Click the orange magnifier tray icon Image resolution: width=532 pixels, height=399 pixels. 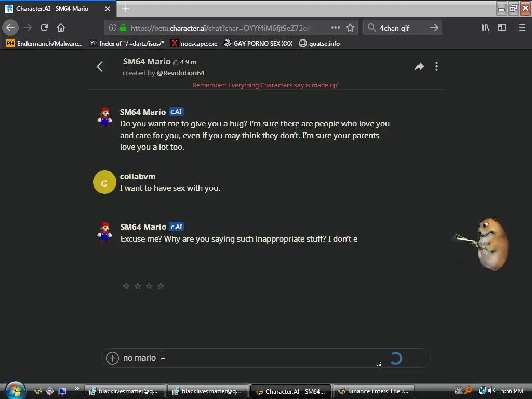coord(468,391)
